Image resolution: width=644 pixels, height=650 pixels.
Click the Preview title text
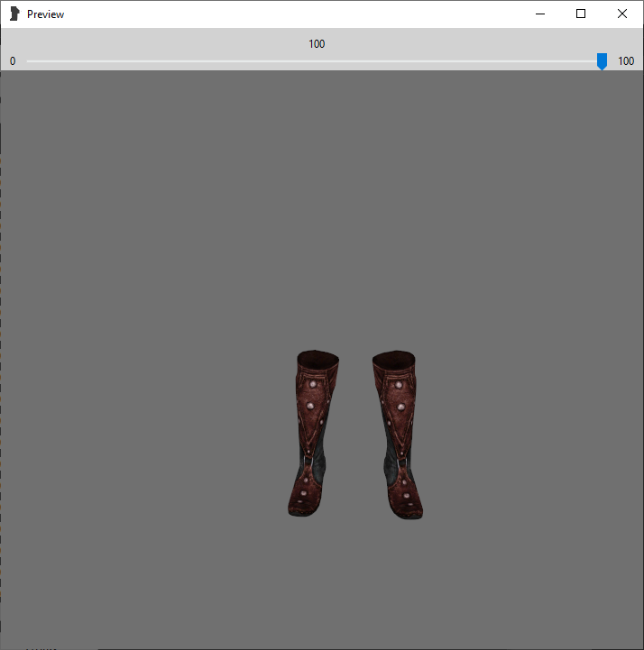[46, 14]
